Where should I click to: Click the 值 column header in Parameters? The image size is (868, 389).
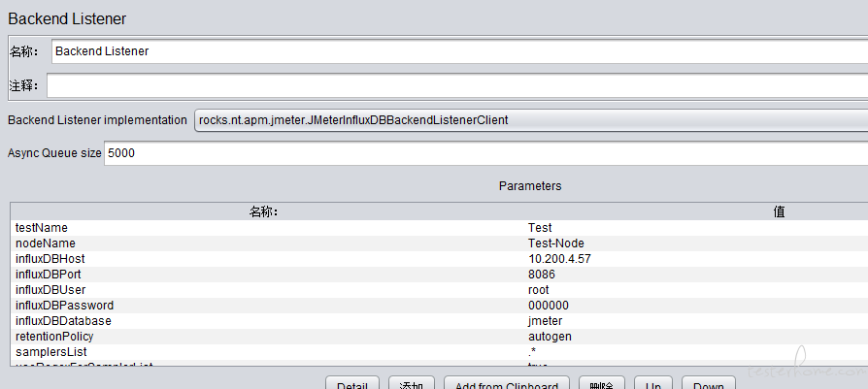[779, 211]
